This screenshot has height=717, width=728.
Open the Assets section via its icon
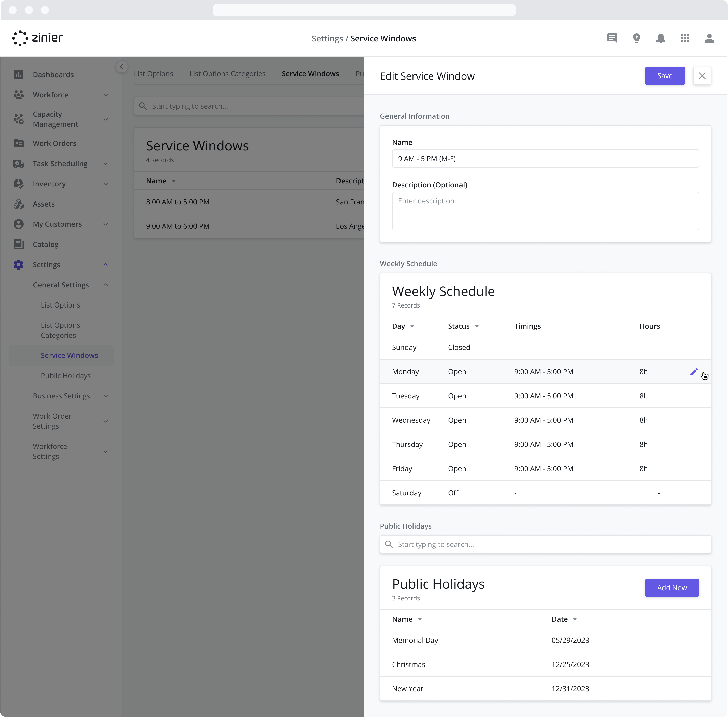tap(19, 204)
